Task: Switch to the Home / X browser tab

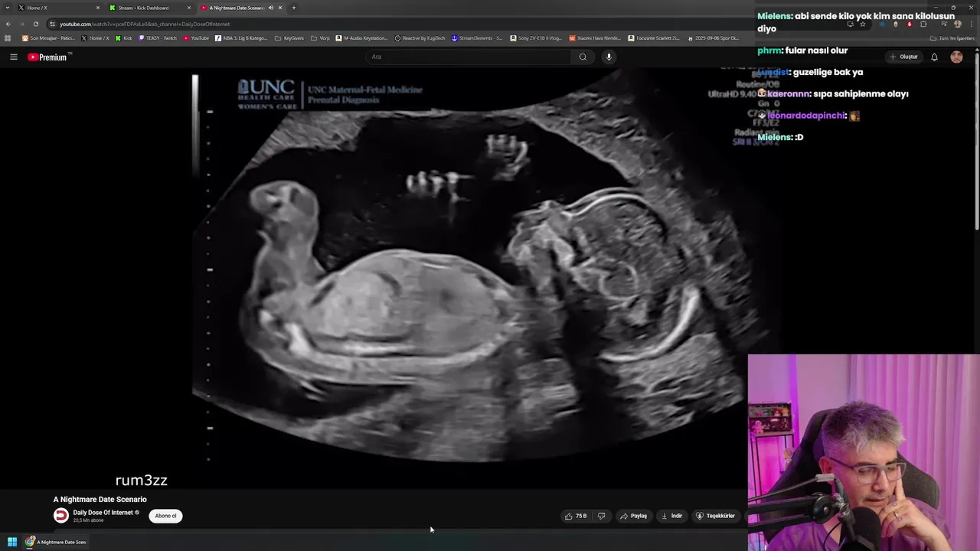Action: [x=57, y=8]
